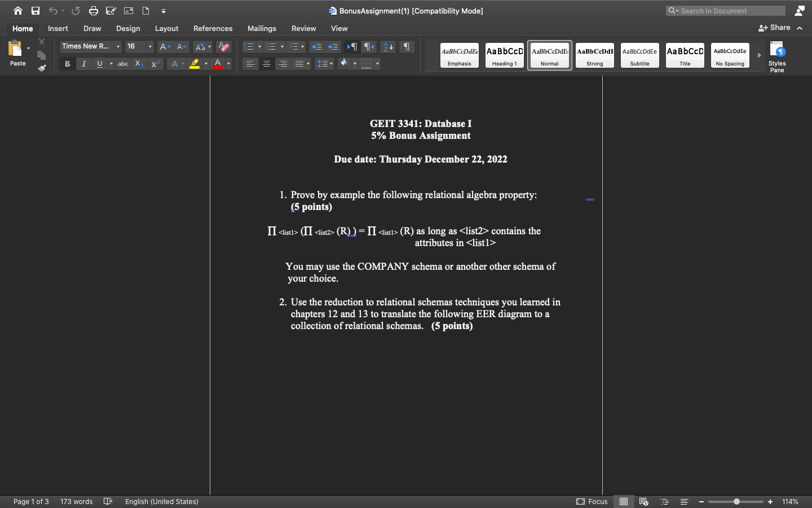Enable center text alignment
The height and width of the screenshot is (508, 812).
266,64
